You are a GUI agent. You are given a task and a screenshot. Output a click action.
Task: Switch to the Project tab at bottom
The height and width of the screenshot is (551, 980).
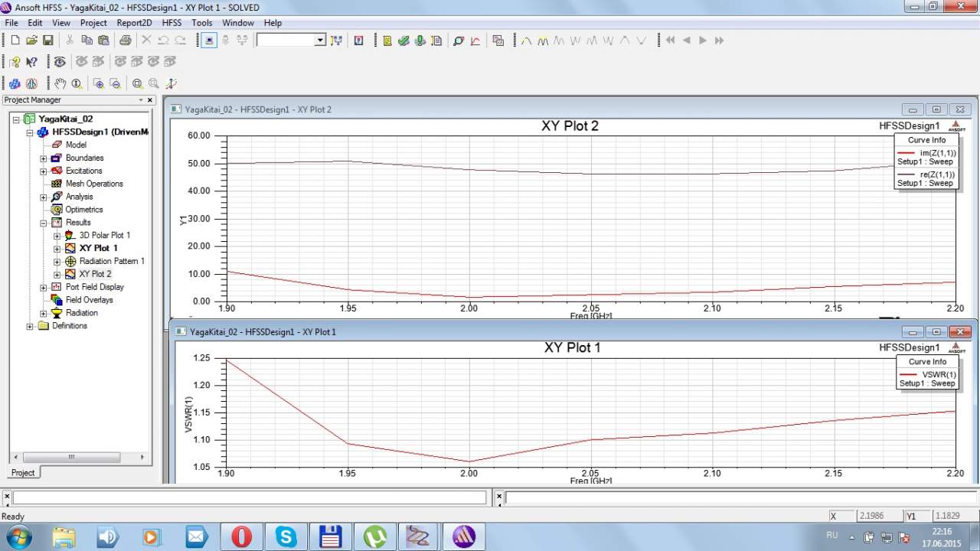pos(22,472)
